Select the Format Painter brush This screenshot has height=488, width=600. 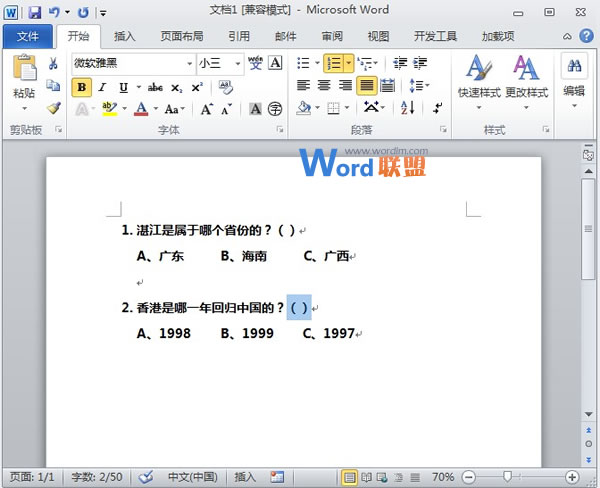(x=53, y=108)
